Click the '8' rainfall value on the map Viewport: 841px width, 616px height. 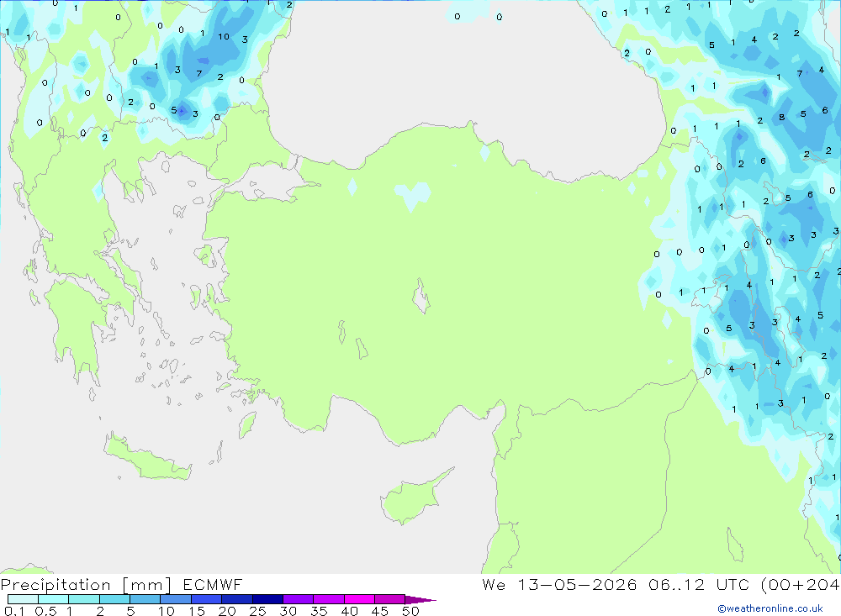(x=781, y=117)
